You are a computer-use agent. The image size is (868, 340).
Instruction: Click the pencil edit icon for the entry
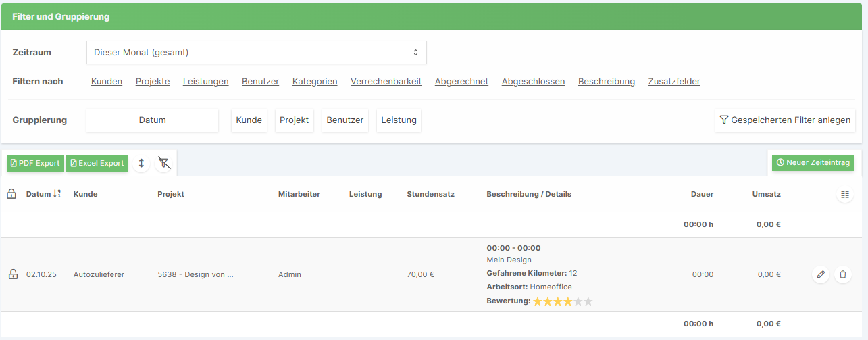[821, 274]
